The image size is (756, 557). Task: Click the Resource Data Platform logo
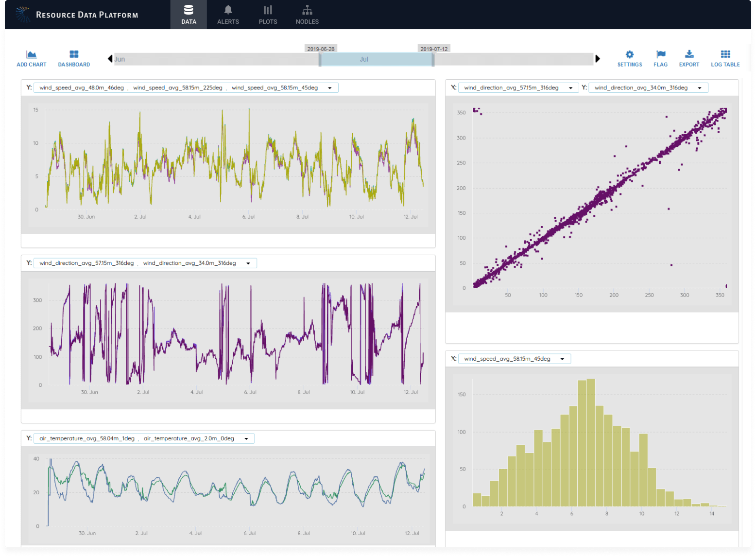pyautogui.click(x=77, y=15)
